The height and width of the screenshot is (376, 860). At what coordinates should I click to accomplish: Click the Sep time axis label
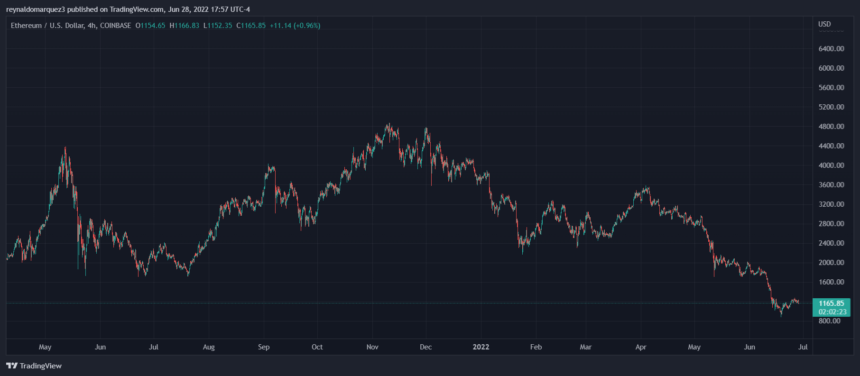click(x=264, y=347)
